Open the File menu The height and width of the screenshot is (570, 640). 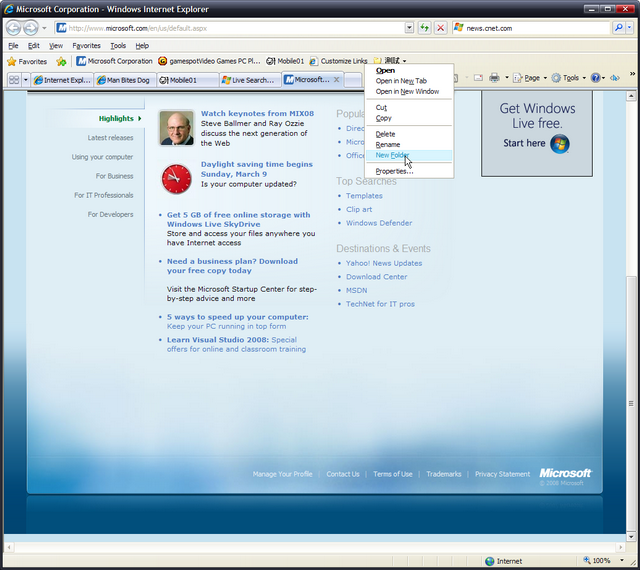point(13,46)
